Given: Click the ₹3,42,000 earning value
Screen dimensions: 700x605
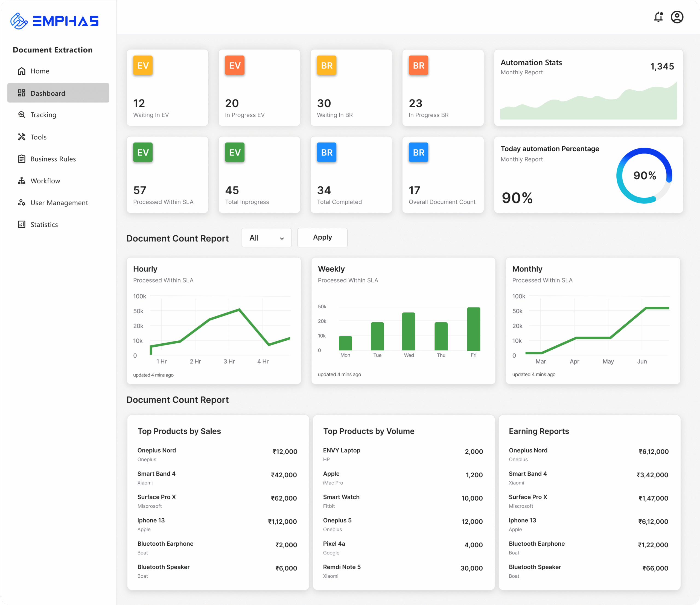Looking at the screenshot, I should pos(652,475).
